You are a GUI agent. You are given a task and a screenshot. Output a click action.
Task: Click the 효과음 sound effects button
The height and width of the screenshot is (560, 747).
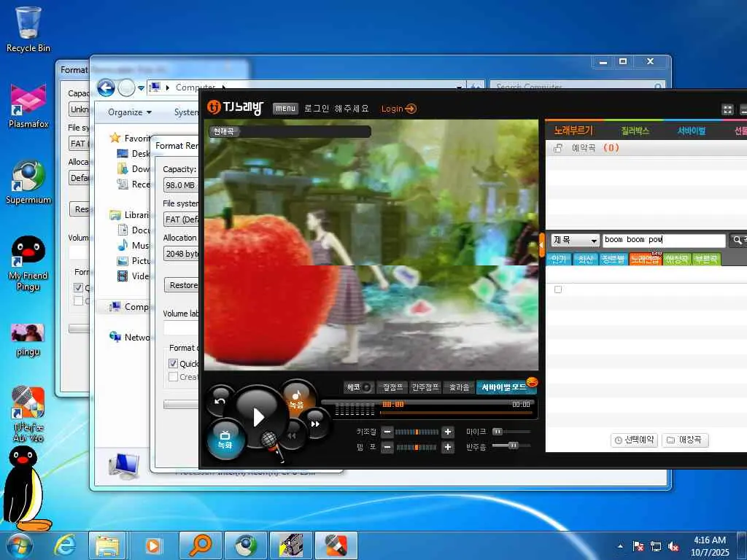pos(459,387)
